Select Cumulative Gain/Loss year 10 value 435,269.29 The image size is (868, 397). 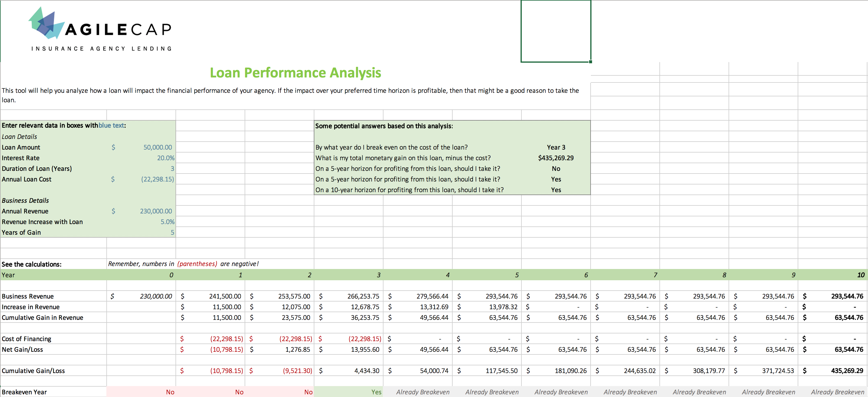(833, 371)
